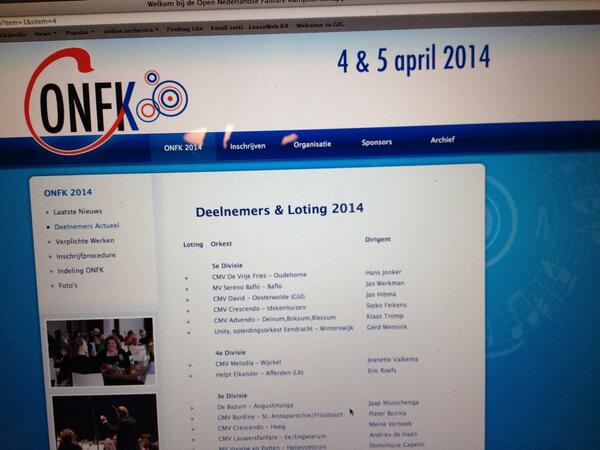Click conductor name Andries de Haan
Image resolution: width=600 pixels, height=450 pixels.
point(393,435)
